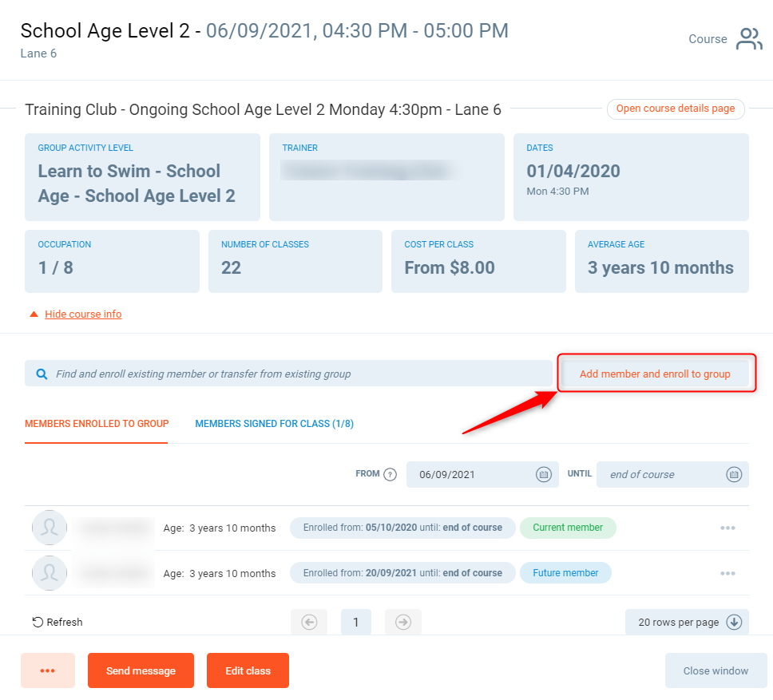773x700 pixels.
Task: Go to previous page arrow
Action: click(x=309, y=623)
